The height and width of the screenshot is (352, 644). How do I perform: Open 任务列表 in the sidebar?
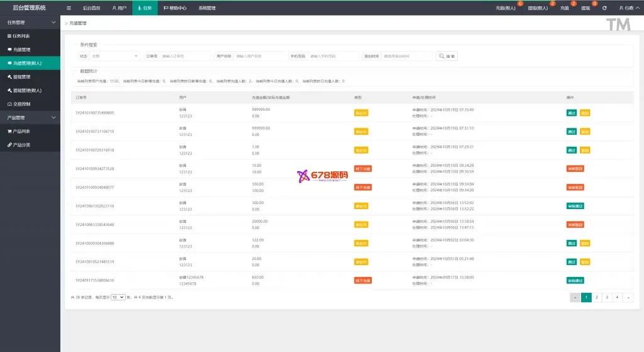[21, 36]
